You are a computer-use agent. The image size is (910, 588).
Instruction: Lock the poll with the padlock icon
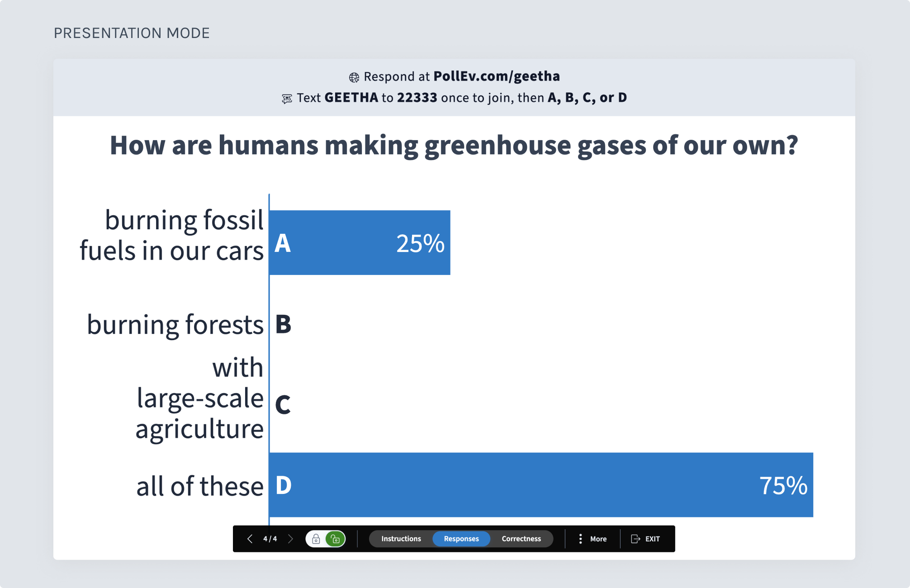tap(316, 539)
